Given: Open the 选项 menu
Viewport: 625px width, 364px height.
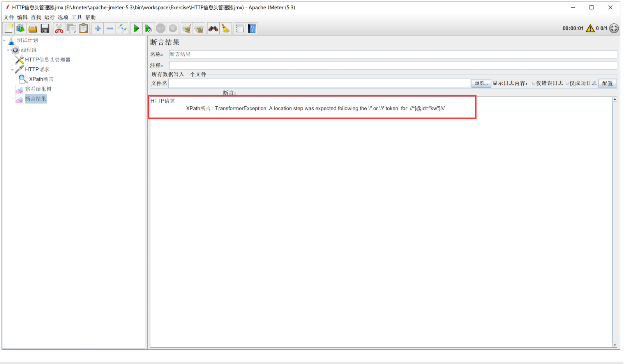Looking at the screenshot, I should point(62,17).
